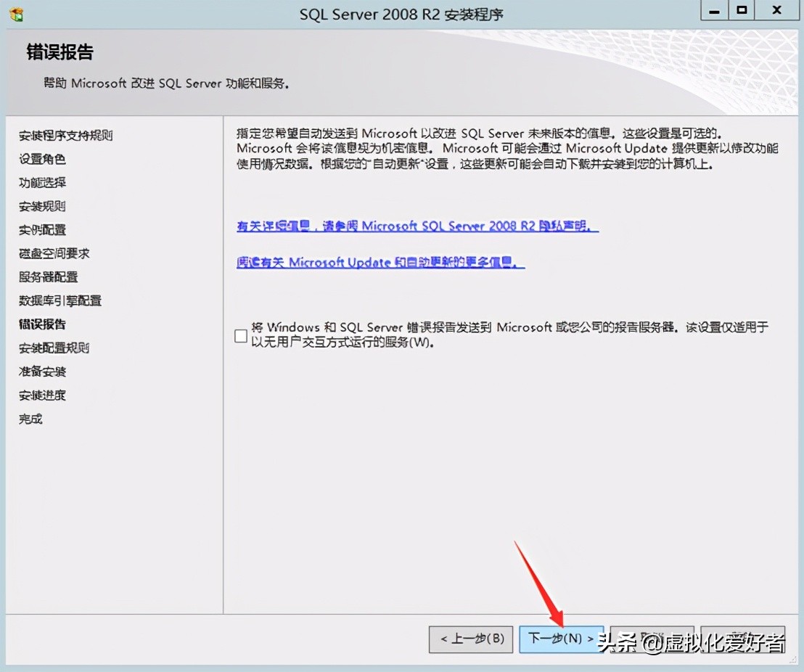The width and height of the screenshot is (804, 672).
Task: Select the 安装进度 step in sidebar
Action: tap(42, 395)
